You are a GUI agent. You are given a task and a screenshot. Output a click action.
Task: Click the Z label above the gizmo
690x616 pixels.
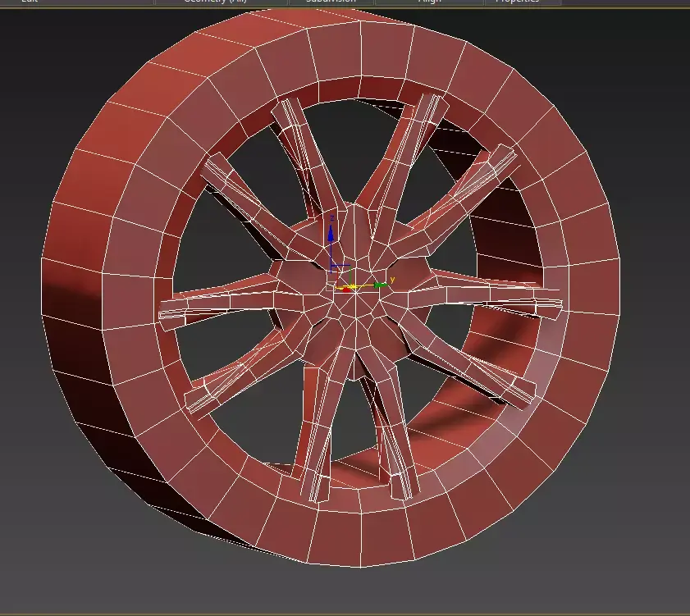pyautogui.click(x=331, y=218)
